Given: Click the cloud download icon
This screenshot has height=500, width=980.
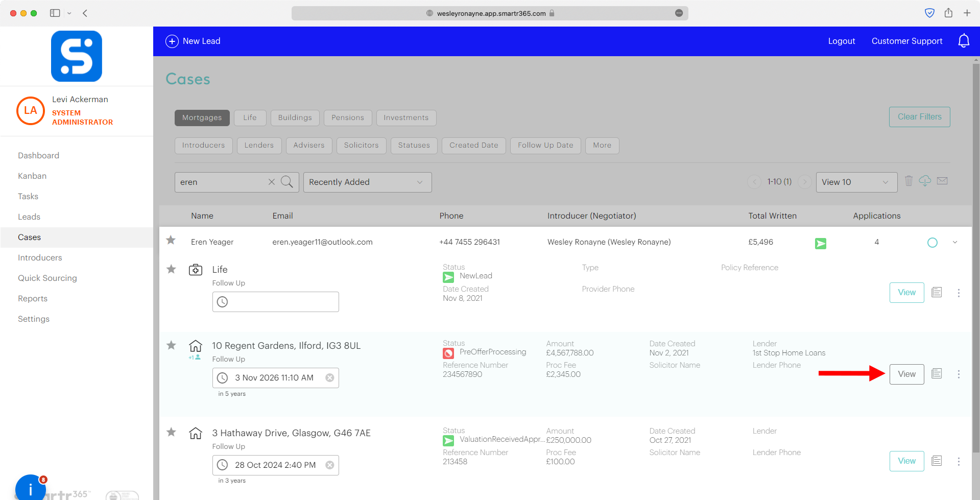Looking at the screenshot, I should point(925,181).
